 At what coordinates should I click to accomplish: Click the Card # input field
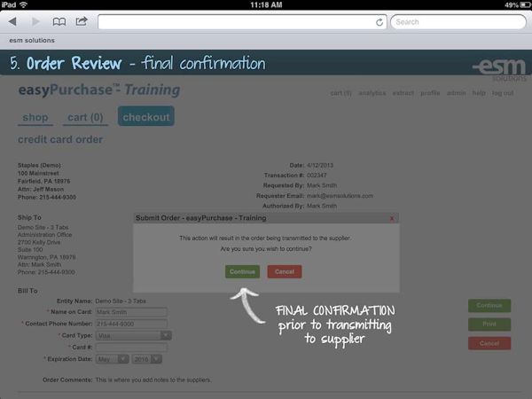(131, 348)
